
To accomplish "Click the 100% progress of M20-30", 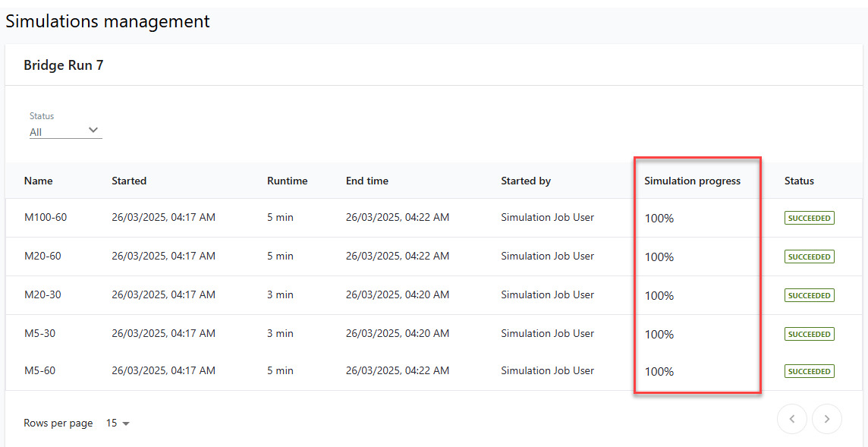I will tap(659, 296).
